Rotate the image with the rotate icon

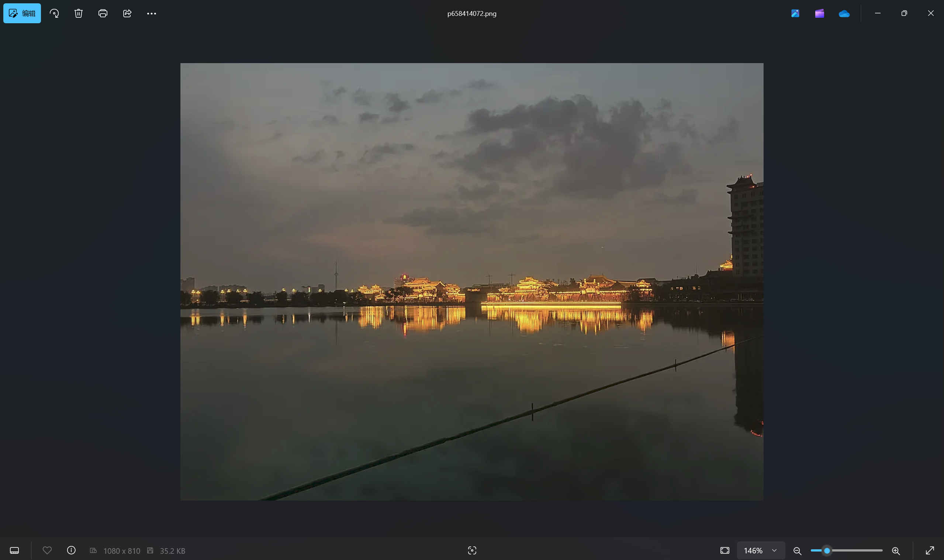click(x=54, y=14)
